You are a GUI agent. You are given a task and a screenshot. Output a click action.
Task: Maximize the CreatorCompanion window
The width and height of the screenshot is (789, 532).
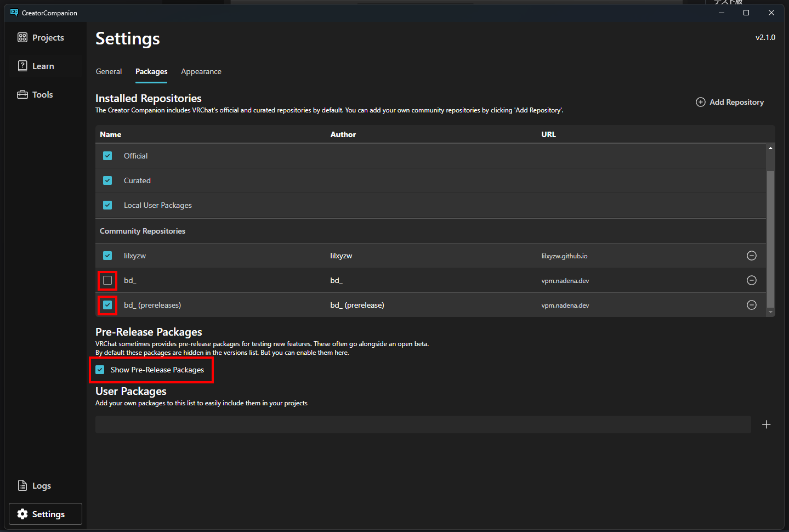pos(746,13)
